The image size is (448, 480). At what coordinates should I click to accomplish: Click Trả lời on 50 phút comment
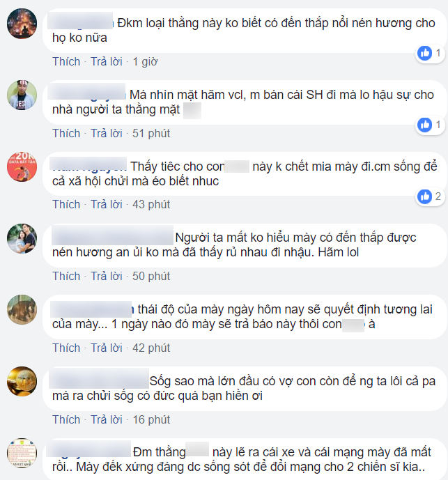107,276
